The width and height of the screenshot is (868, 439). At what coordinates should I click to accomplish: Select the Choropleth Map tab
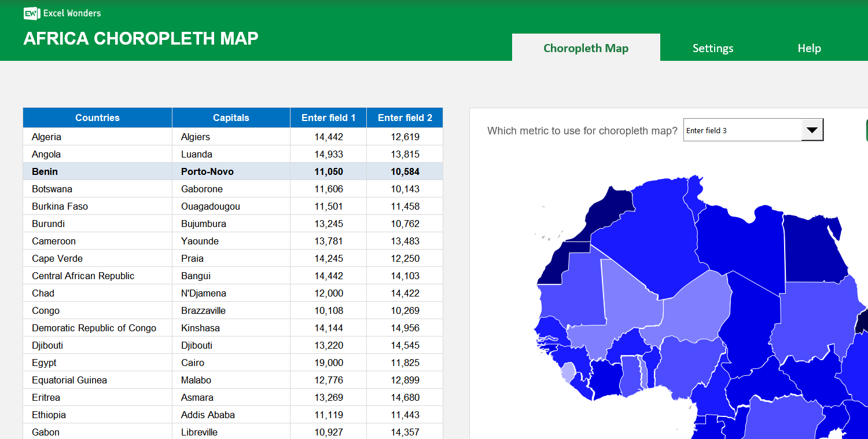coord(586,48)
